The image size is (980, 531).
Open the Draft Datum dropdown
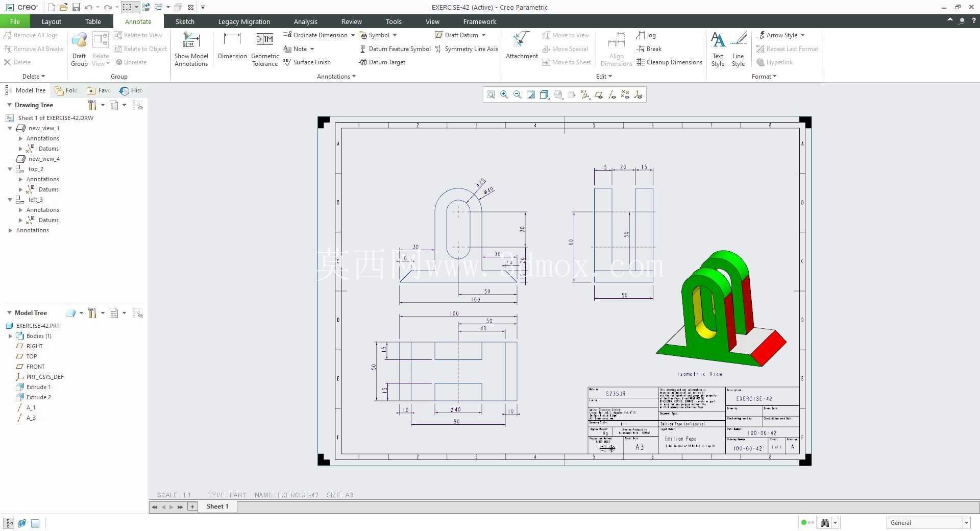click(x=483, y=35)
